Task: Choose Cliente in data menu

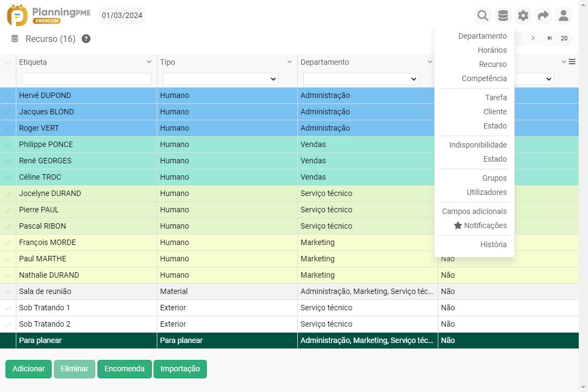Action: 495,112
